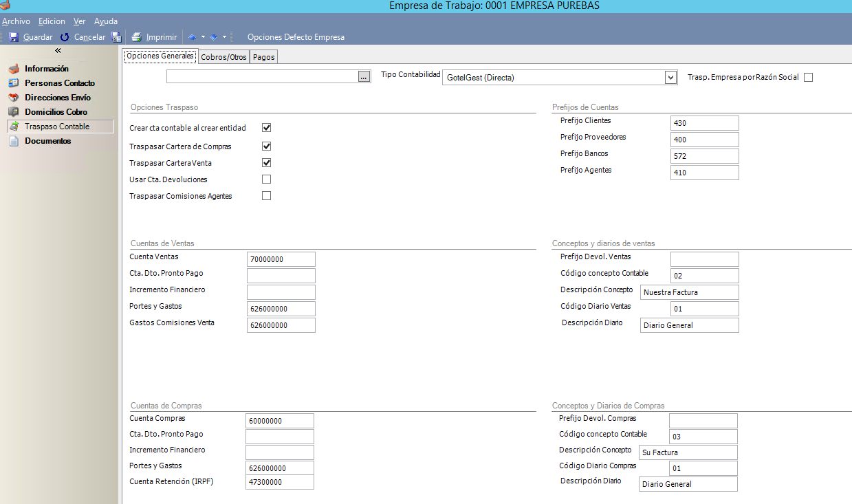This screenshot has width=852, height=504.
Task: Click the save-document icon after Cancelar
Action: 117,37
